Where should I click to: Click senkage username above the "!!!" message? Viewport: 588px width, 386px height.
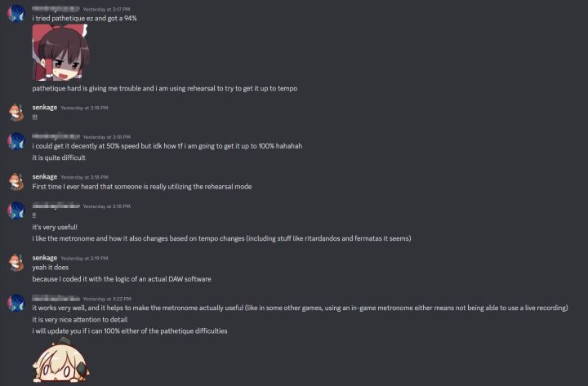44,107
